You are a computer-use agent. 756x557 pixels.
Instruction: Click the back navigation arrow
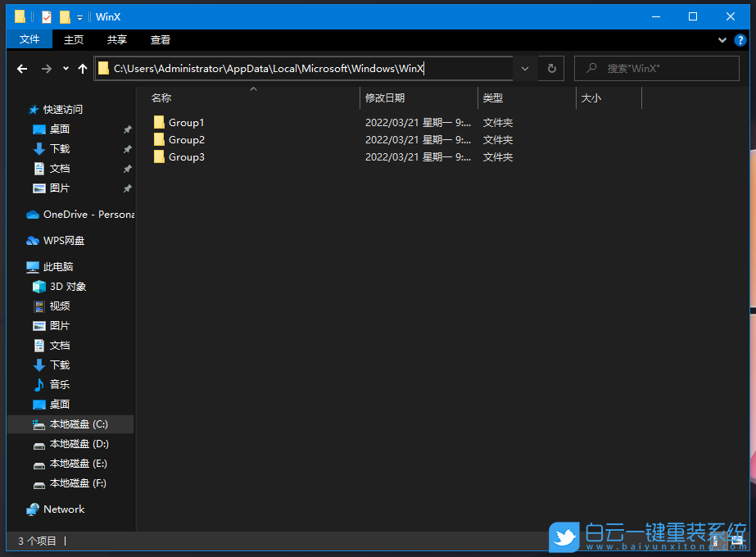pos(21,69)
